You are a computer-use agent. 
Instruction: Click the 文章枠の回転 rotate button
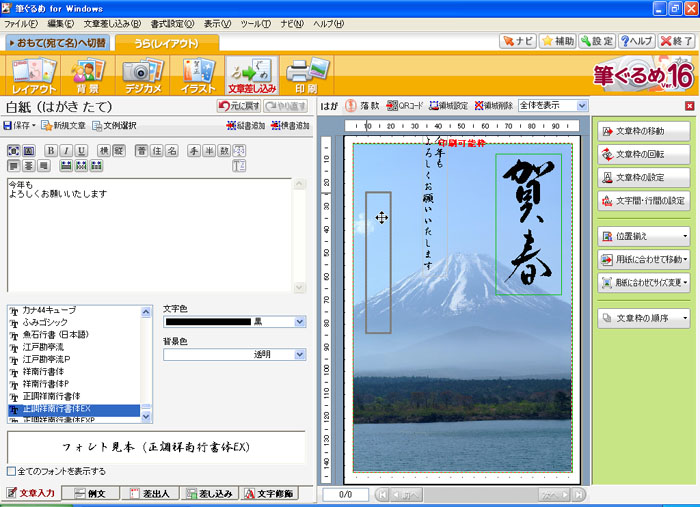[644, 155]
